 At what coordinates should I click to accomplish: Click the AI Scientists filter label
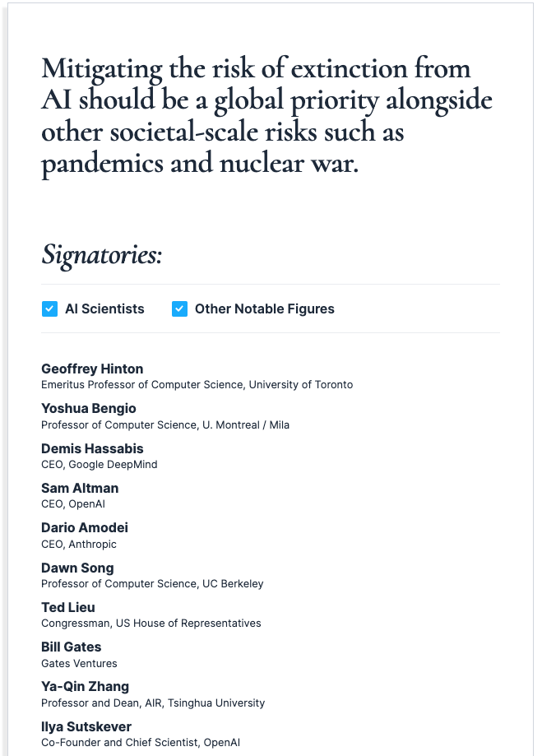[104, 309]
